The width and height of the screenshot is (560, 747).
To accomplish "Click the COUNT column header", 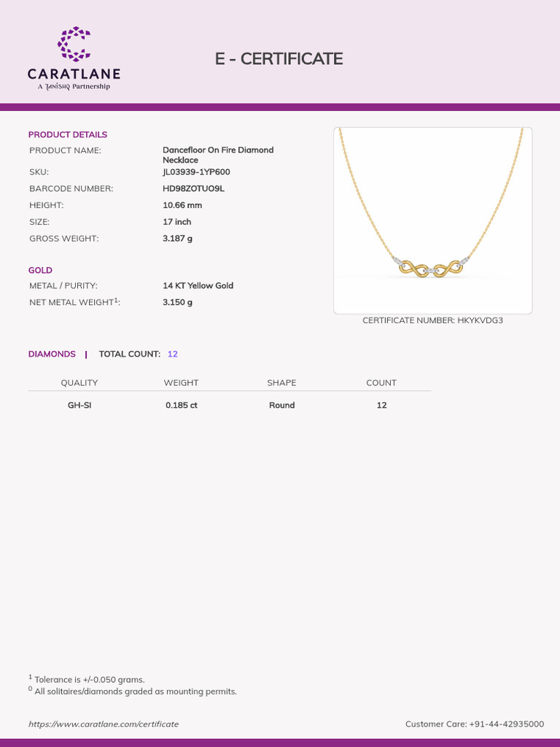I will [x=381, y=382].
